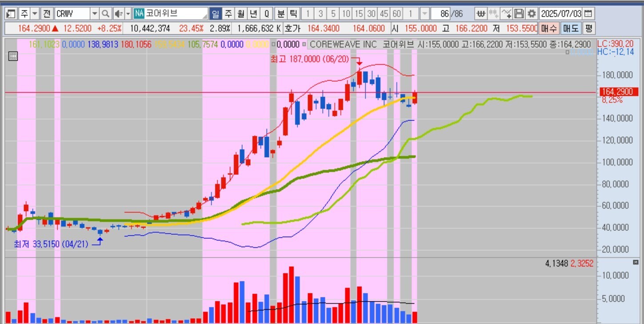Open chart settings gear icon
The width and height of the screenshot is (644, 324).
coord(531,14)
